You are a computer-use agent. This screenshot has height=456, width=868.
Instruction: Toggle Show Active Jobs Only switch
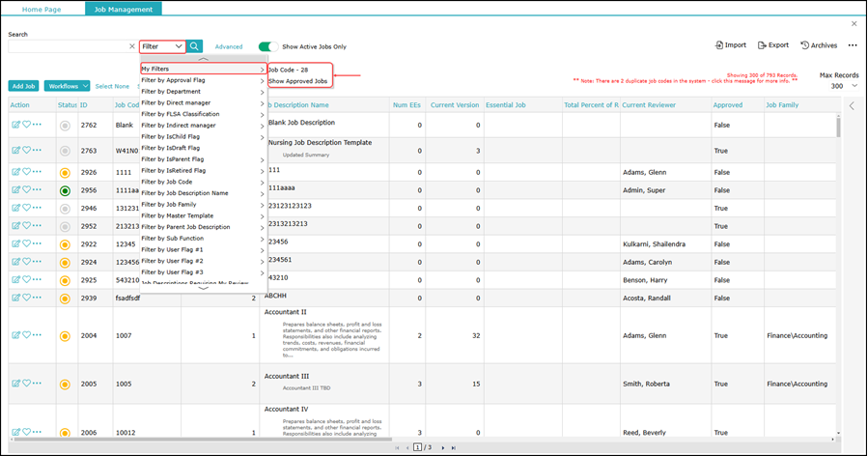click(268, 46)
